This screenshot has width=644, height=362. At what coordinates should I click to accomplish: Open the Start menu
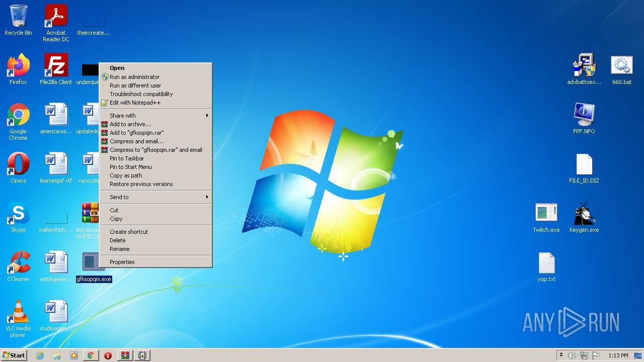tap(14, 355)
